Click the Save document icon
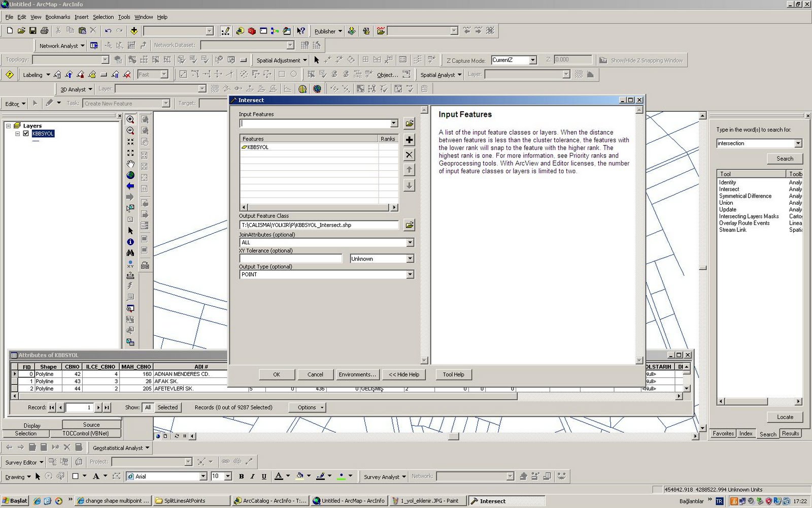Screen dimensions: 812x508 (32, 31)
